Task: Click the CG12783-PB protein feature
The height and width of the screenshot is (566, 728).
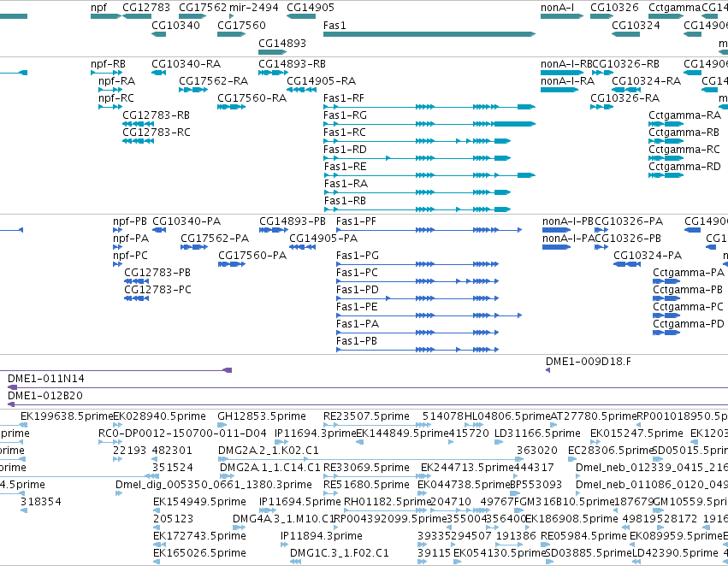Action: tap(137, 281)
